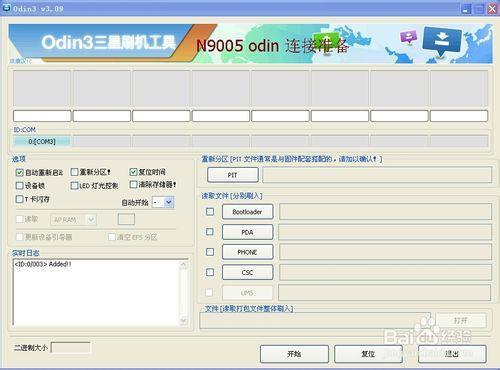Uncheck the 复位时间 option

[133, 172]
